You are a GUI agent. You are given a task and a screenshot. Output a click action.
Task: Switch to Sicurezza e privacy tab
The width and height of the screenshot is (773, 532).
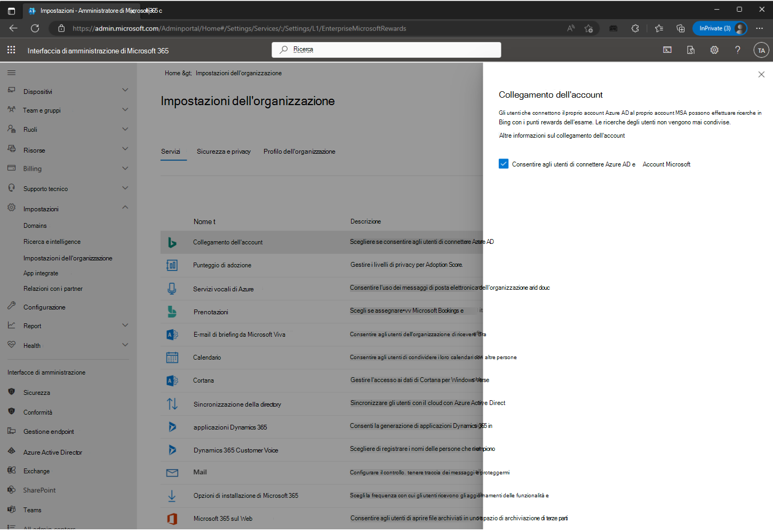click(x=224, y=152)
